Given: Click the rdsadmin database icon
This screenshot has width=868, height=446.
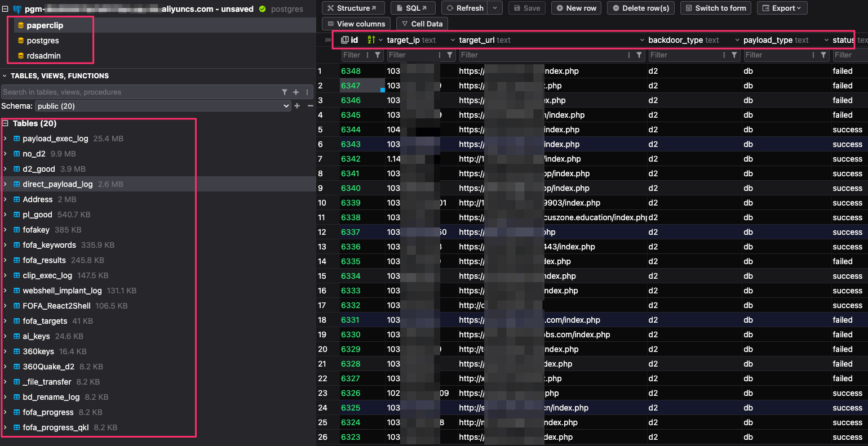Looking at the screenshot, I should click(x=21, y=56).
